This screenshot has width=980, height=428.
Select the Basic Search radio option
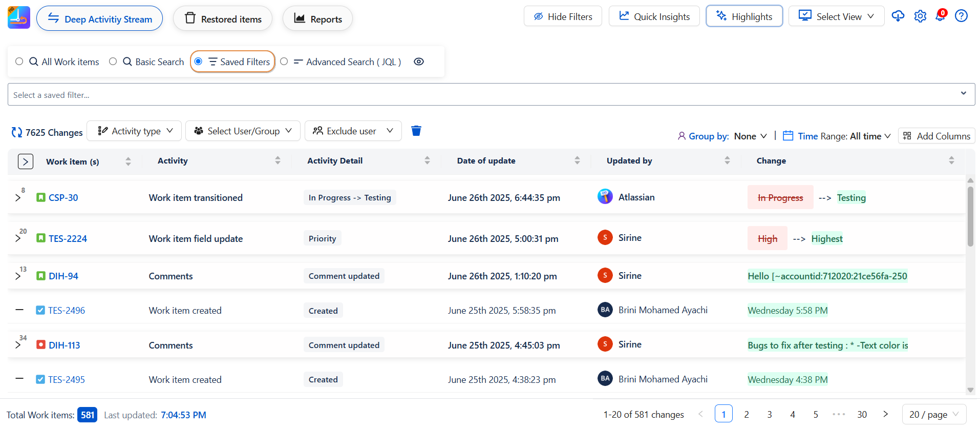[113, 62]
